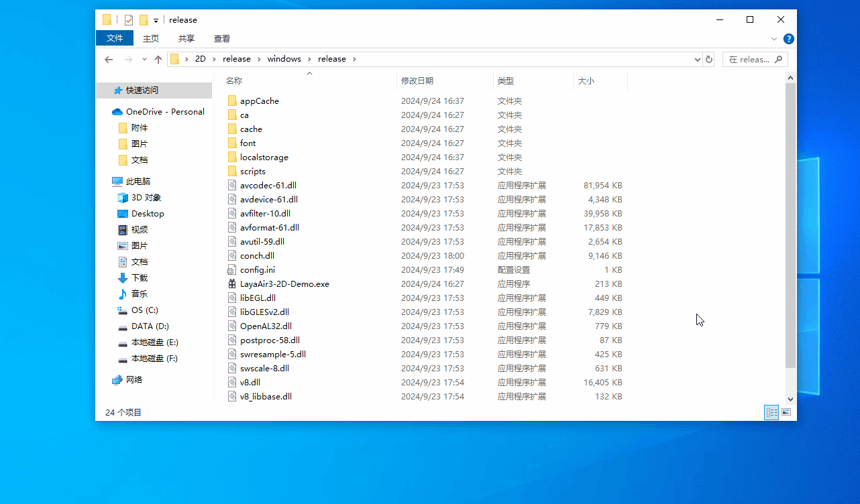Screen dimensions: 860x504
Task: Select the config.ini file icon
Action: (232, 270)
